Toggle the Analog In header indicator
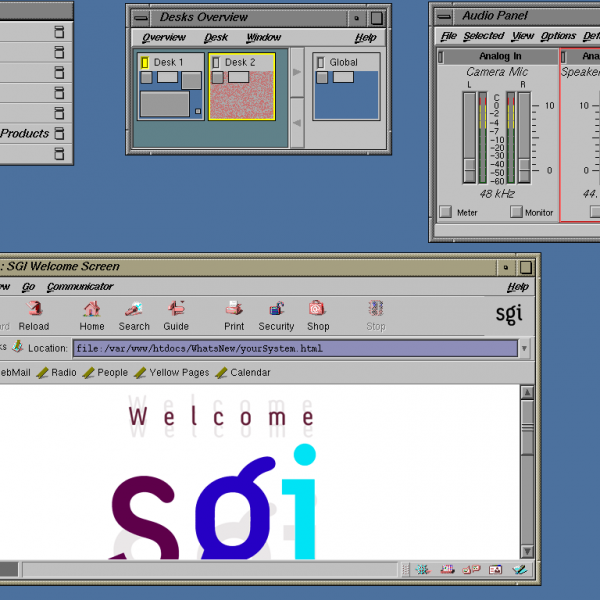 point(441,57)
